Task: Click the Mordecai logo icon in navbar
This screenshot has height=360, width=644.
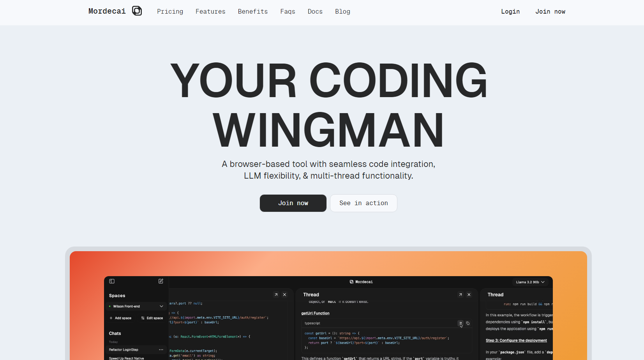Action: point(137,11)
